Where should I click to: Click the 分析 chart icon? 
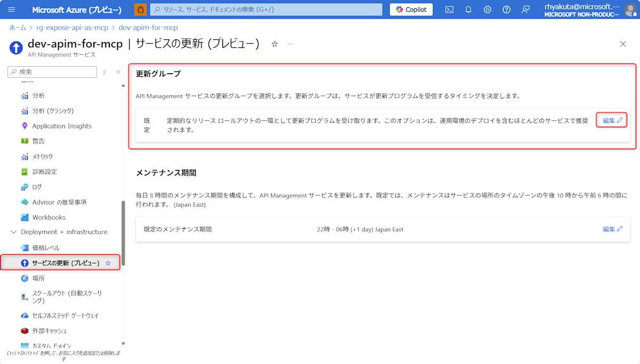(x=25, y=96)
